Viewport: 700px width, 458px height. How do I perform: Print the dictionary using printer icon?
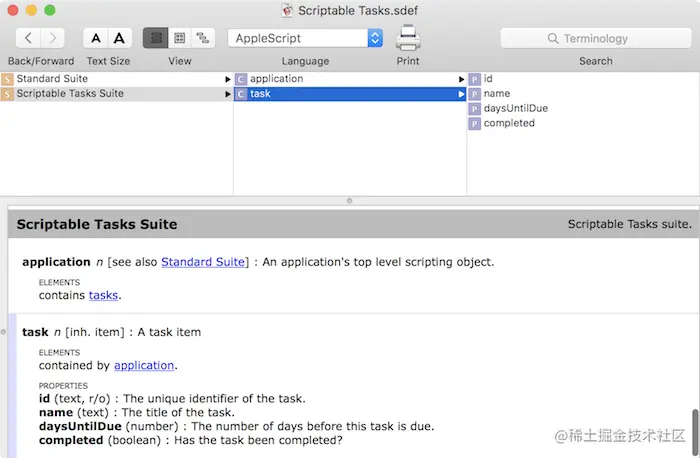[408, 38]
